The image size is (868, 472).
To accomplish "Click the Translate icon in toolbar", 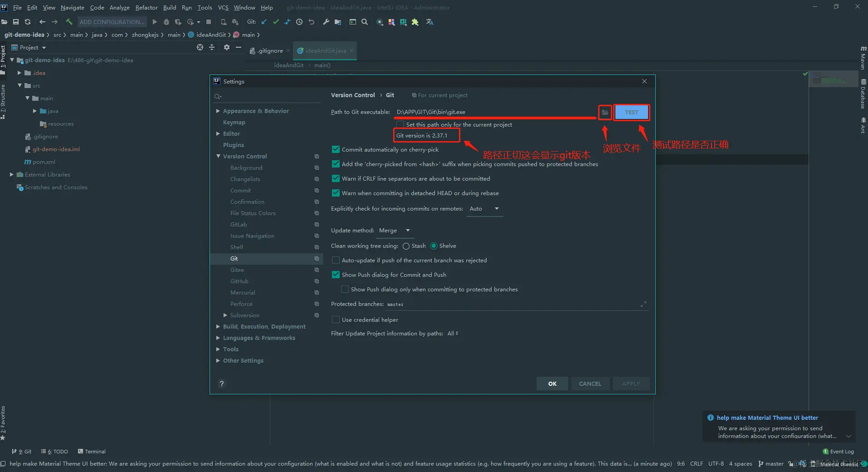I will [x=430, y=22].
